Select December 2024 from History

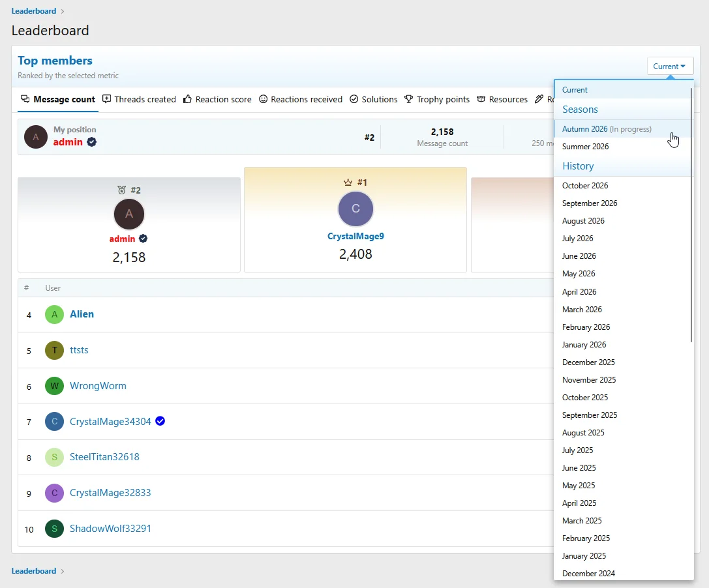pos(624,572)
